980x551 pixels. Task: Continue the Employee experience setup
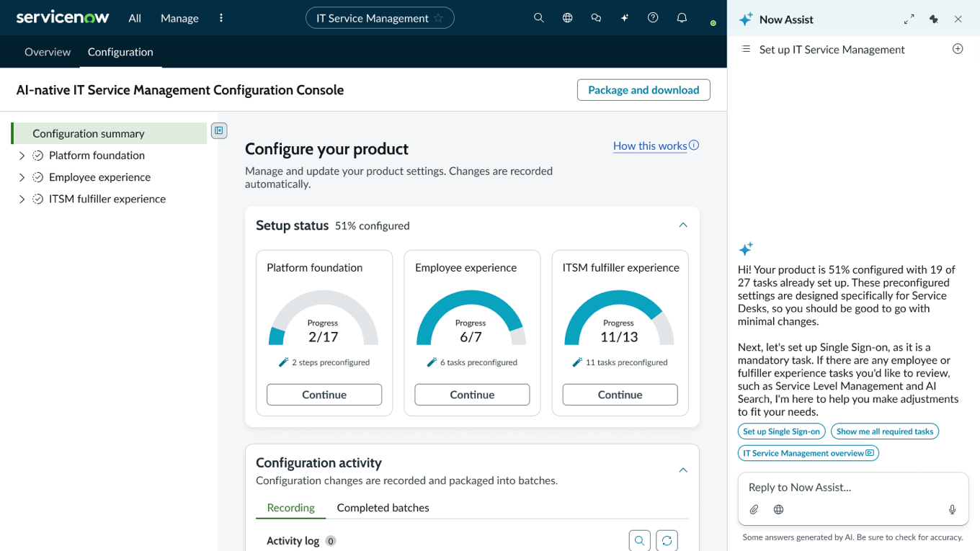pos(472,395)
